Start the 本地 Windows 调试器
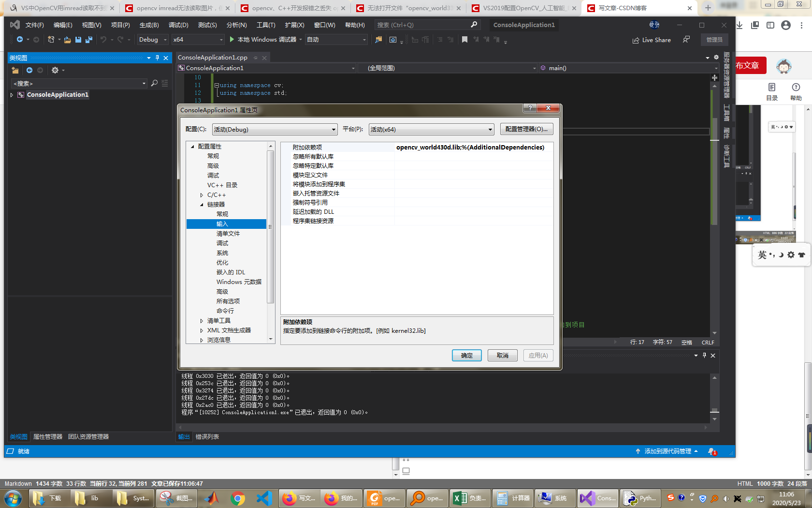The height and width of the screenshot is (508, 812). coord(265,40)
